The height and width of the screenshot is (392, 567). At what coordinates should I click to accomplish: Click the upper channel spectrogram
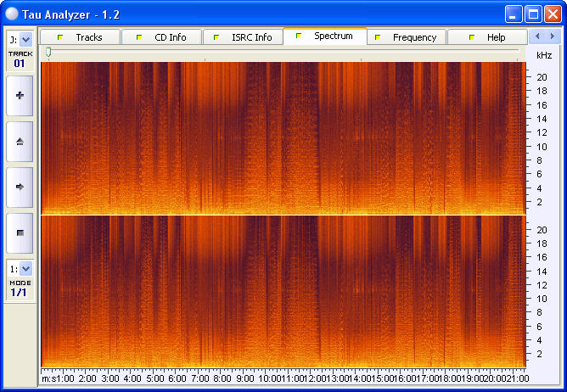pos(283,137)
